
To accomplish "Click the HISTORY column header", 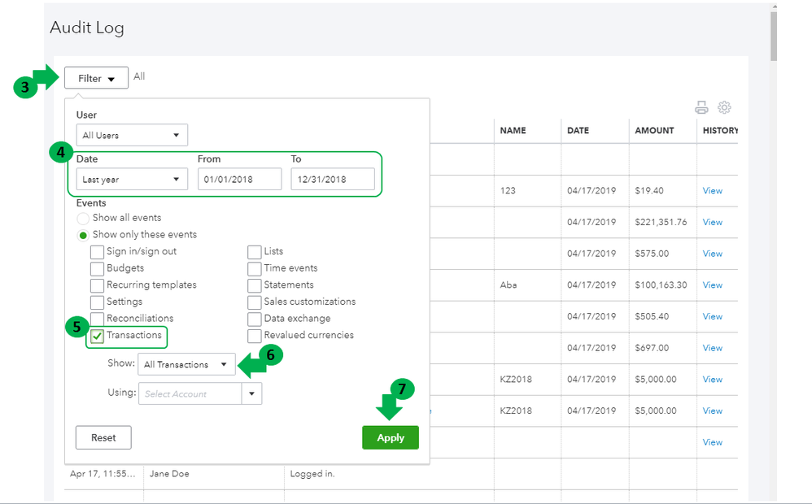I will [x=720, y=130].
